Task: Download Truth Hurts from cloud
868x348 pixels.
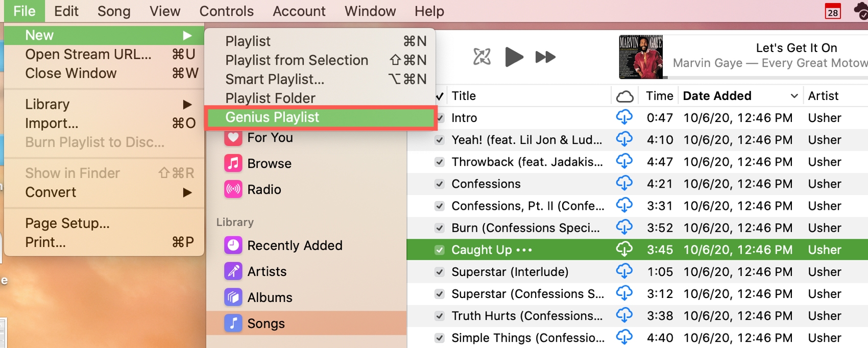Action: coord(624,315)
